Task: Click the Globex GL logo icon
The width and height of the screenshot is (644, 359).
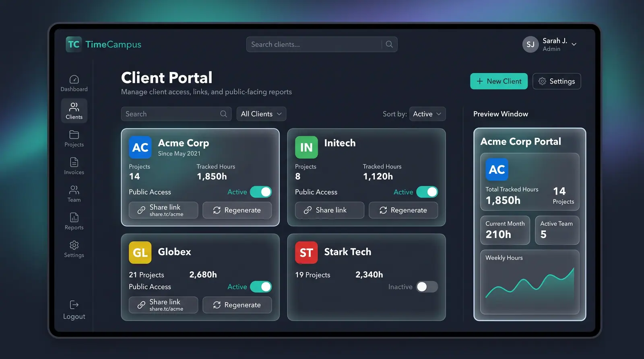Action: 140,252
